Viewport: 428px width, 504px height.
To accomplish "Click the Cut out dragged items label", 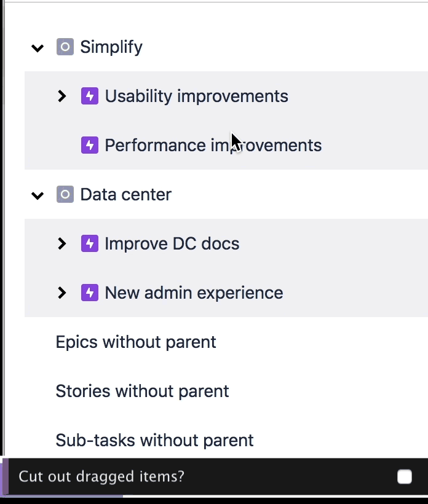I will click(x=101, y=476).
